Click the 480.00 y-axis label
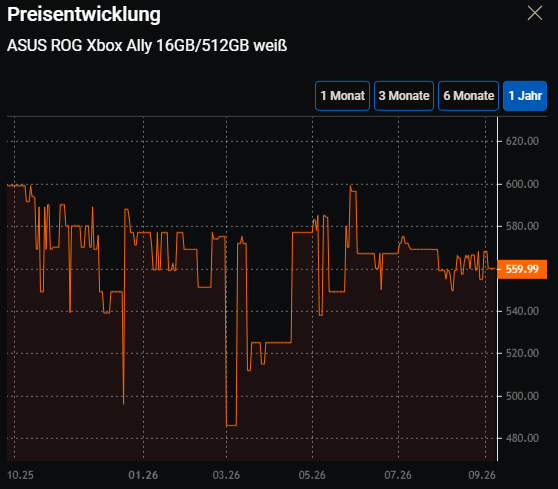 [x=522, y=438]
